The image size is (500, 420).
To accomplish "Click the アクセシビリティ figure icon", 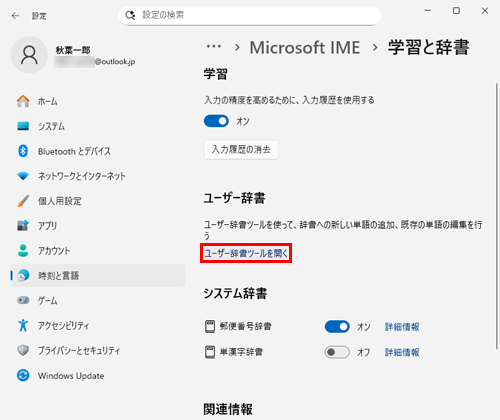I will 23,325.
